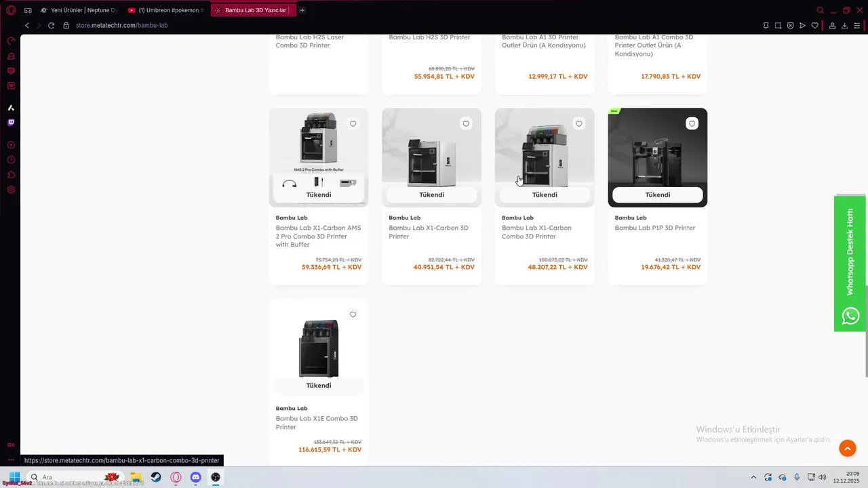Open History clock sidebar icon
The height and width of the screenshot is (488, 868).
11,160
